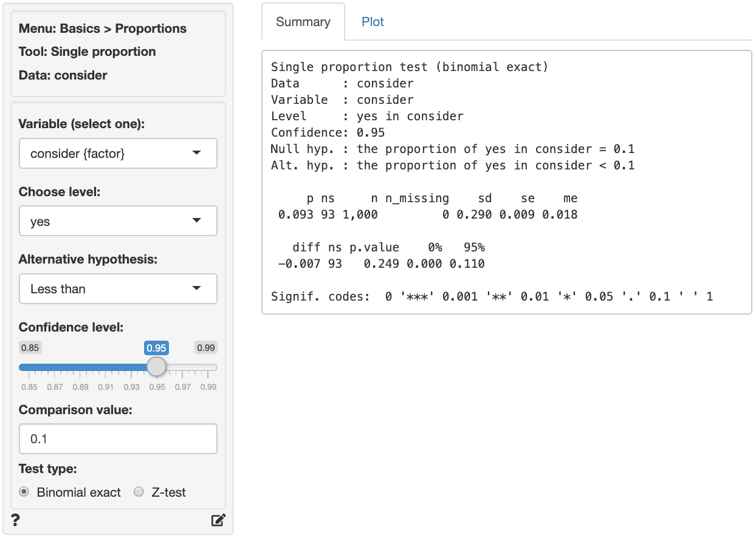Screen dimensions: 756x538
Task: Click the 0.85 minimum slider label
Action: (x=30, y=348)
